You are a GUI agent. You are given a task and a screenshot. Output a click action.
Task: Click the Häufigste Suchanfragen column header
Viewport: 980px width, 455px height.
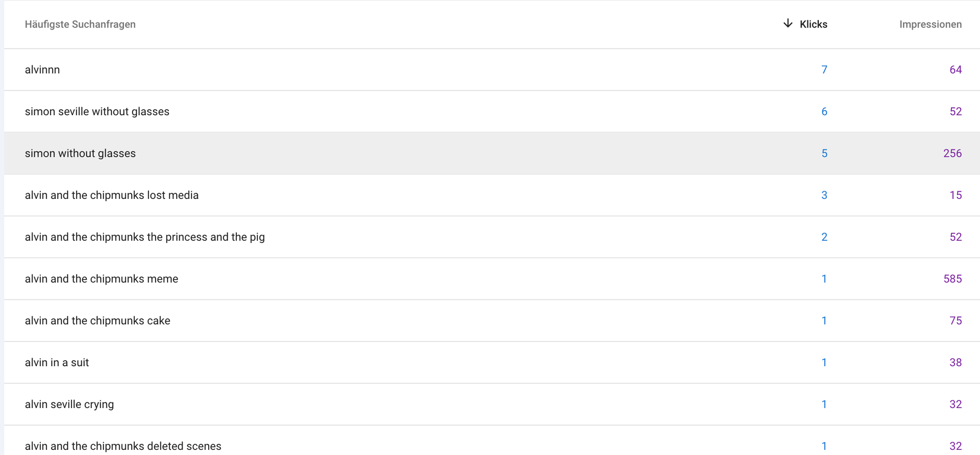click(x=80, y=24)
